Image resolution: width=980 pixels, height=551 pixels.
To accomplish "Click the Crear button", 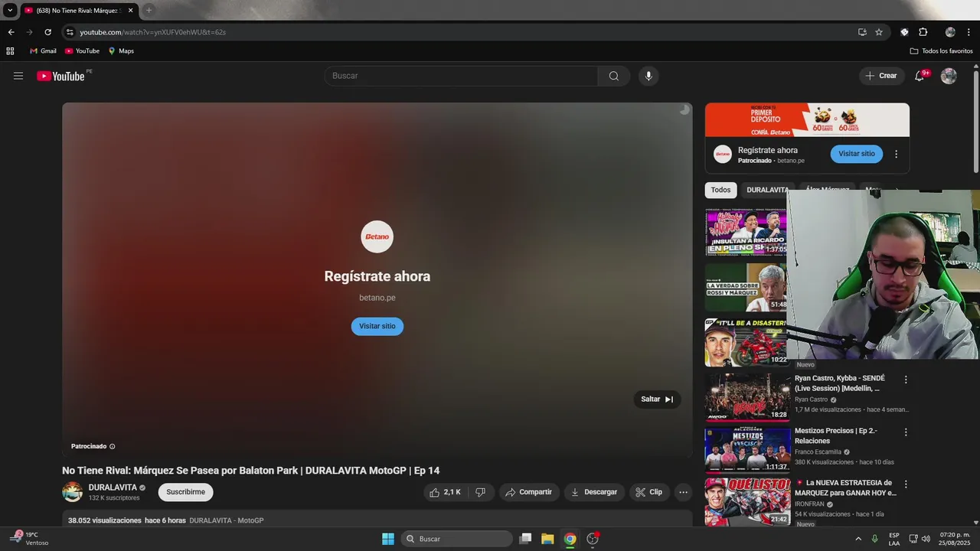I will [x=881, y=76].
